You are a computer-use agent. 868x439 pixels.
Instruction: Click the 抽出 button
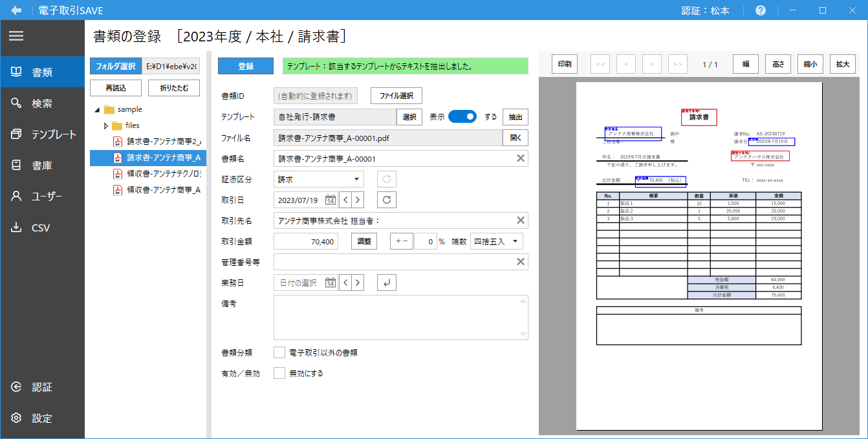click(515, 117)
